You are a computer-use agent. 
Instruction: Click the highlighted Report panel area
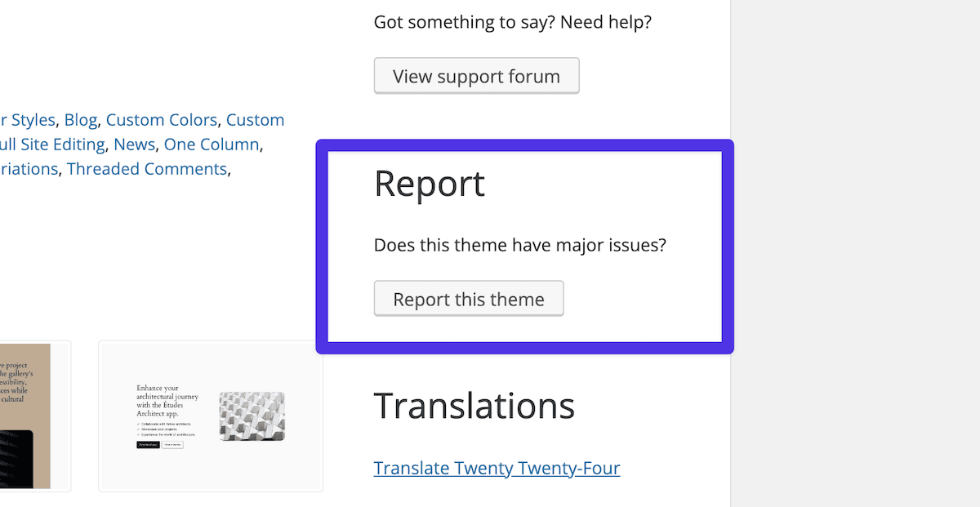524,245
